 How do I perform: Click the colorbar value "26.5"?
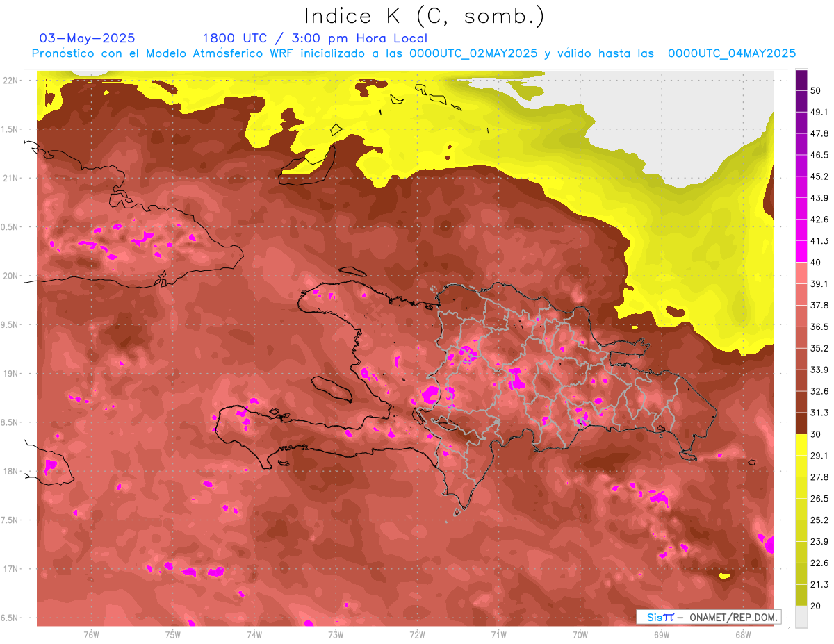(x=819, y=499)
